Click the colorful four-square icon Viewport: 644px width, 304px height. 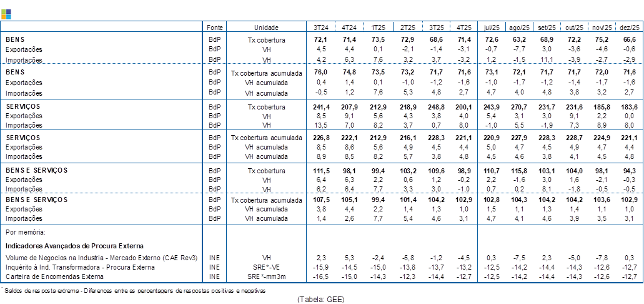tap(6, 14)
